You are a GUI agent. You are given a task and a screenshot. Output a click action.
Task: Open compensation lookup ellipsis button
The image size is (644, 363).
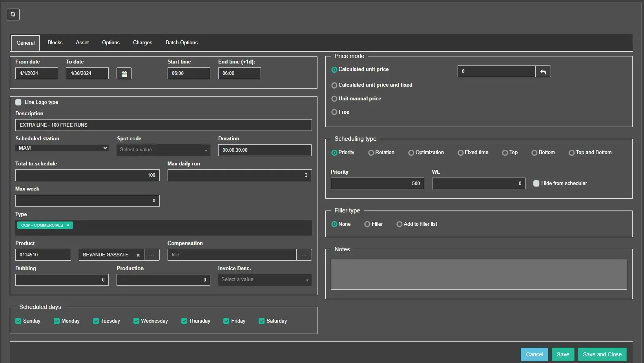pyautogui.click(x=304, y=255)
